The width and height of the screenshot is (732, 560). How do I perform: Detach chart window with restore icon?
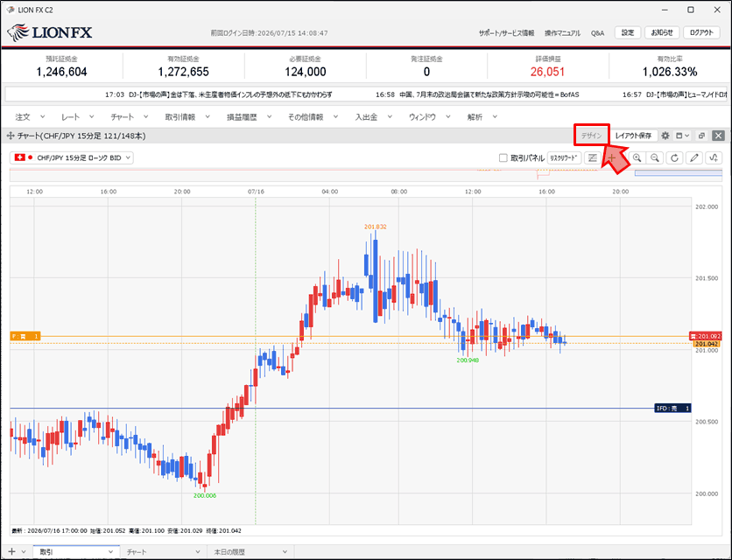[701, 136]
